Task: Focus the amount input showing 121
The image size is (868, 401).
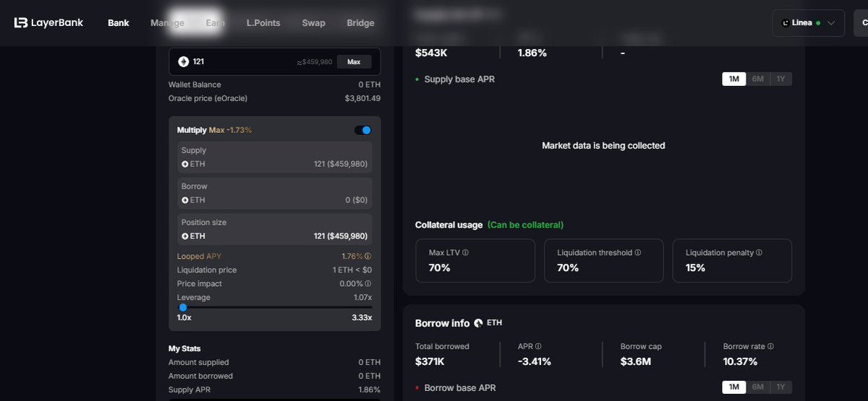Action: tap(274, 62)
